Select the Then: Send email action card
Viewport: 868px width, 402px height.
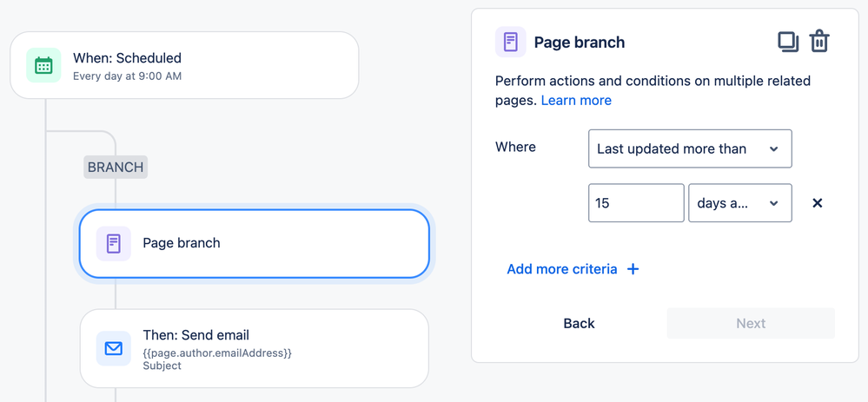(x=254, y=348)
